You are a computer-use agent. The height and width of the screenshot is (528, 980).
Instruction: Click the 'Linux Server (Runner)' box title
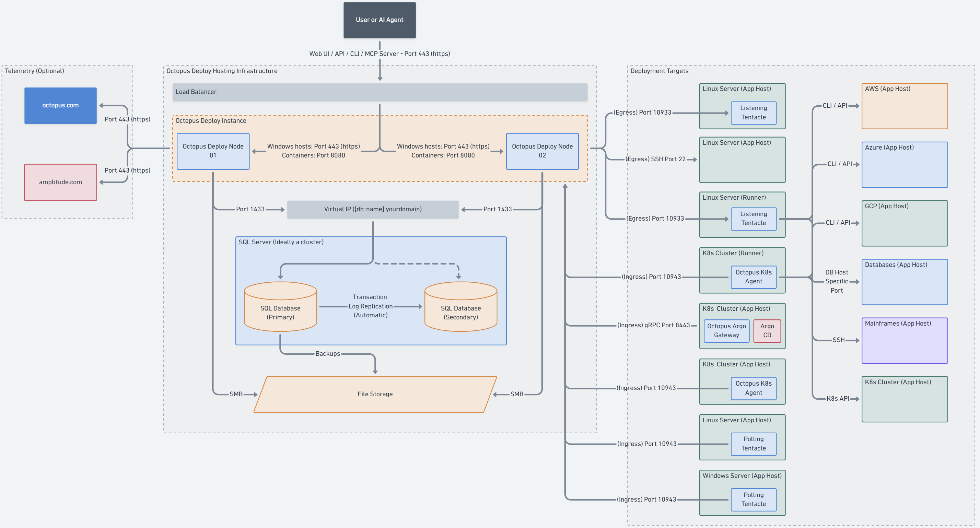coord(734,197)
